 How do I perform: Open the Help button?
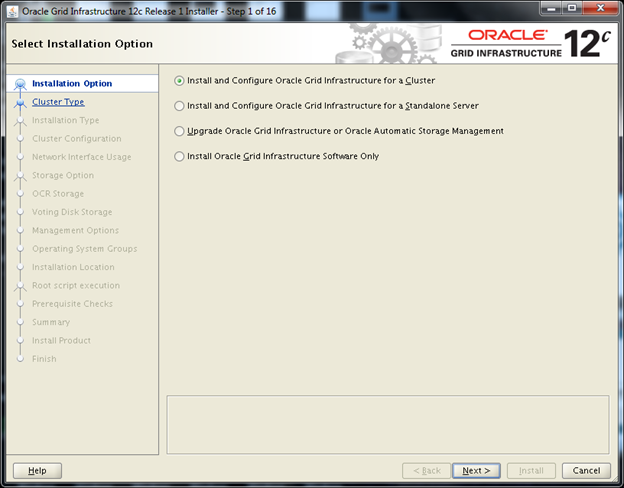[x=37, y=470]
